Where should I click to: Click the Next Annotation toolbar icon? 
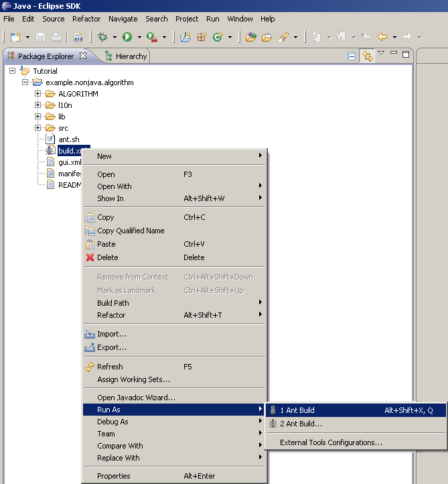tap(316, 37)
